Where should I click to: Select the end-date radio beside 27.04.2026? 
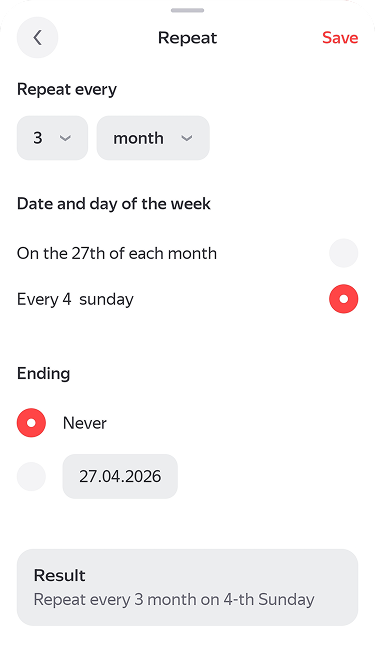tap(31, 476)
